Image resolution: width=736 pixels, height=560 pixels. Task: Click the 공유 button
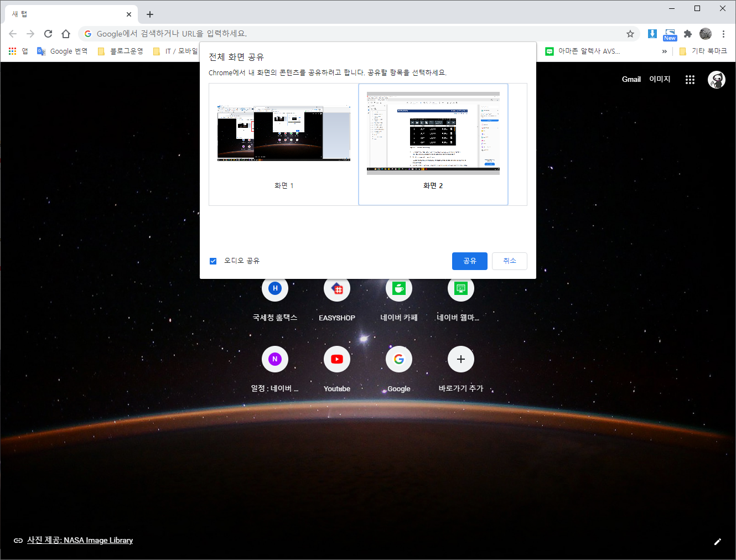coord(470,261)
